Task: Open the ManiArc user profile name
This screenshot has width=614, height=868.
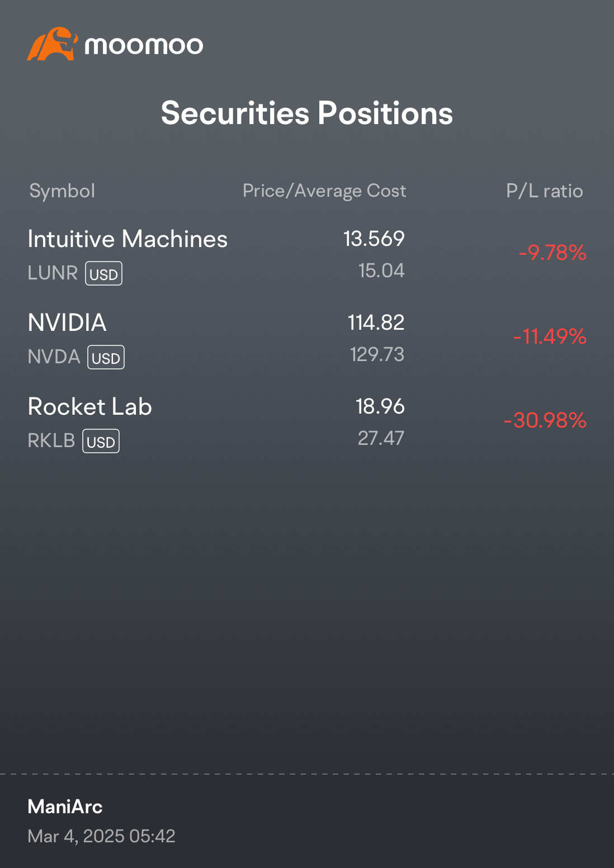Action: tap(65, 807)
